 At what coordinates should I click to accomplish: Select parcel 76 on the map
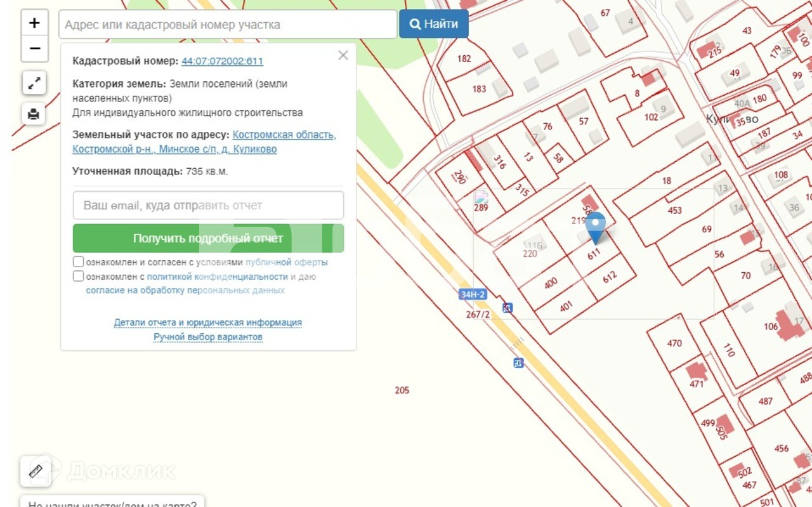pos(547,126)
